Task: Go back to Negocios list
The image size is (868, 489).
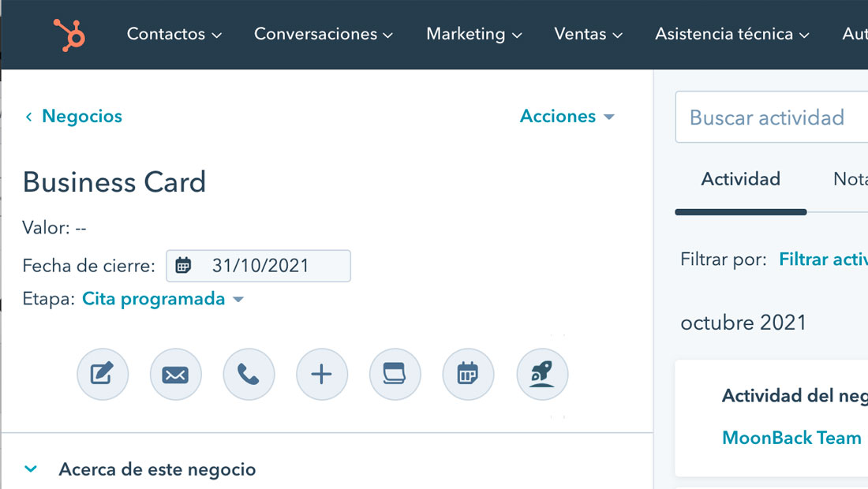Action: pyautogui.click(x=73, y=116)
